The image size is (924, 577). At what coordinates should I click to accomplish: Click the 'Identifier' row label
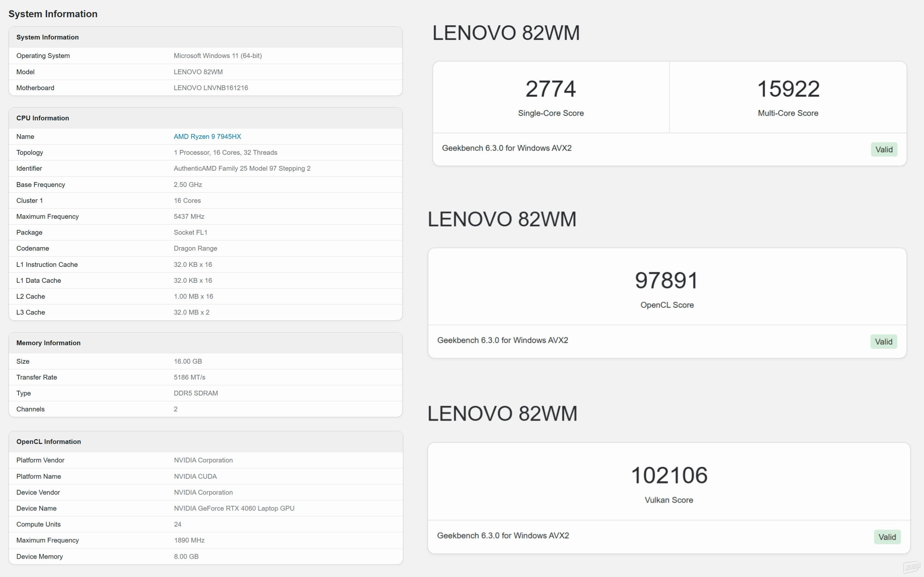coord(29,168)
